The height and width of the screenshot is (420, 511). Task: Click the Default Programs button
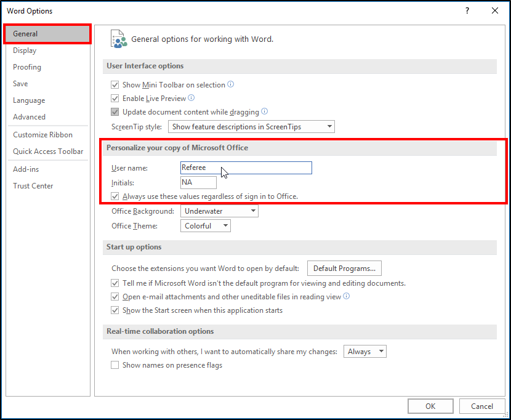click(344, 268)
